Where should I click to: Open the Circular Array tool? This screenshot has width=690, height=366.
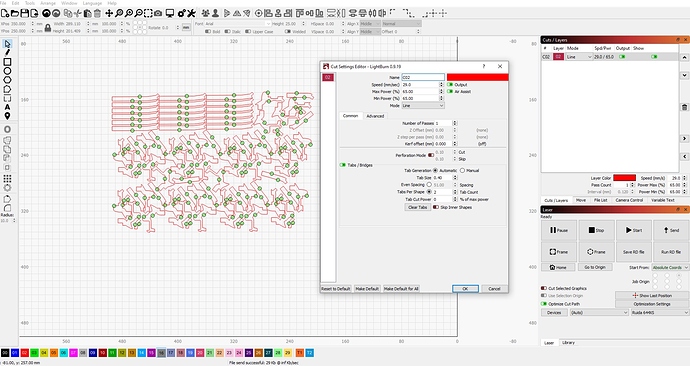(7, 188)
